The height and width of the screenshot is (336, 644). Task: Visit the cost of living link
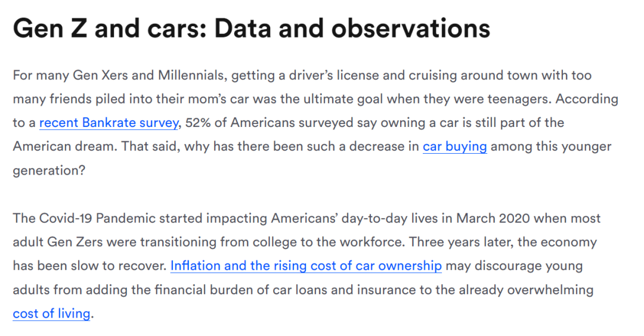(51, 313)
